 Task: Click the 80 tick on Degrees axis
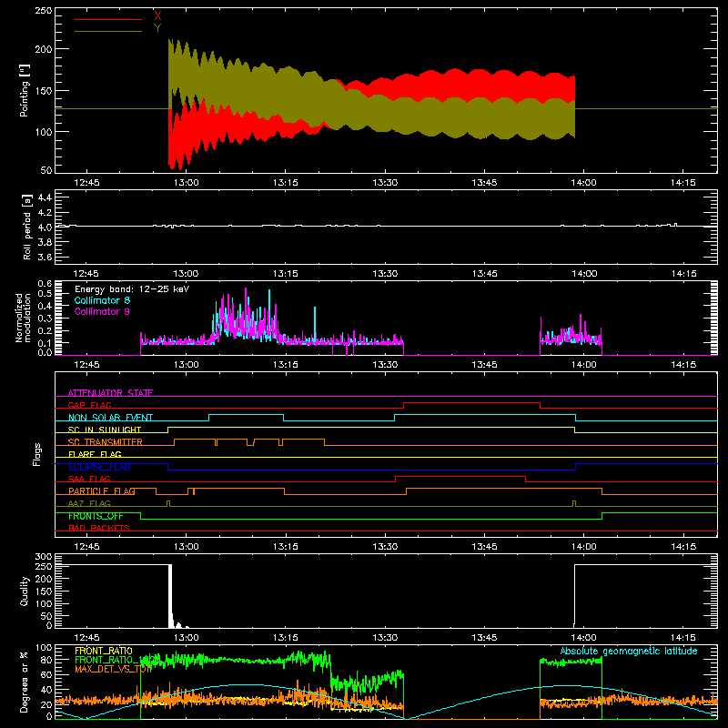click(46, 660)
